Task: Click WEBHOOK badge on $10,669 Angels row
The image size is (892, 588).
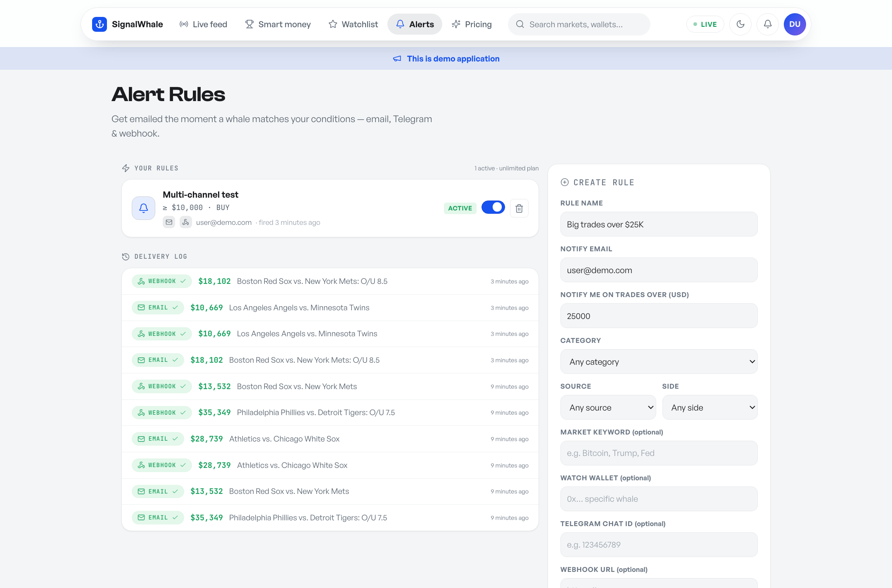Action: [162, 334]
